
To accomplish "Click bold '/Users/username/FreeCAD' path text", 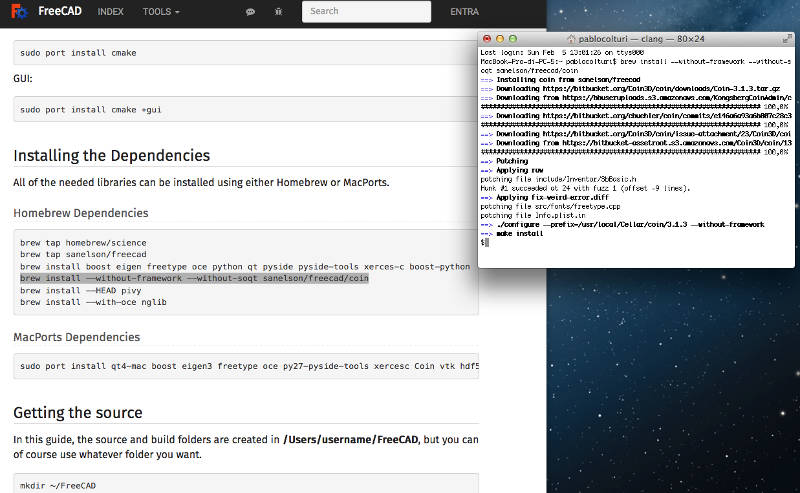I will point(351,439).
